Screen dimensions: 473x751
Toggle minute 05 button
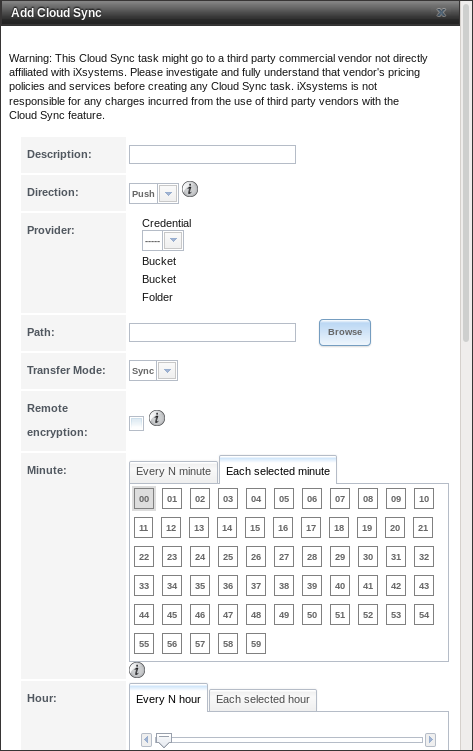[284, 499]
